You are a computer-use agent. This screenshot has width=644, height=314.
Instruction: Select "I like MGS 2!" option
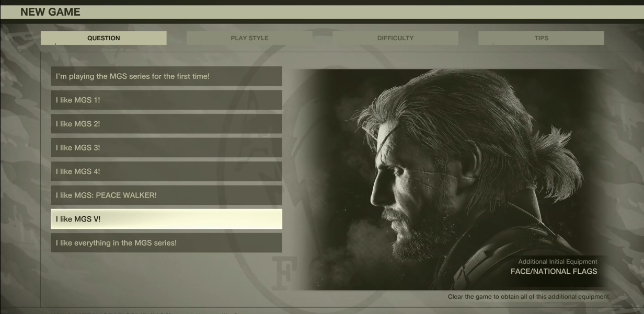pos(166,124)
